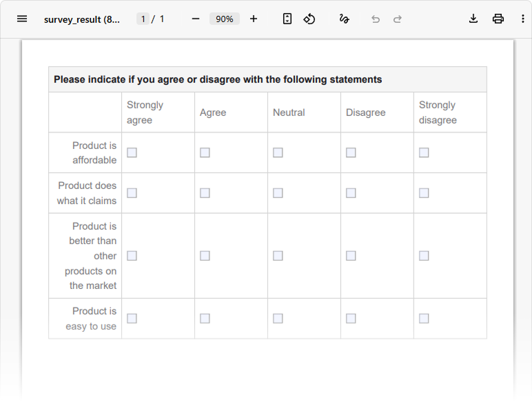
Task: Check Strongly disagree for Product does what it claims
Action: coord(424,193)
